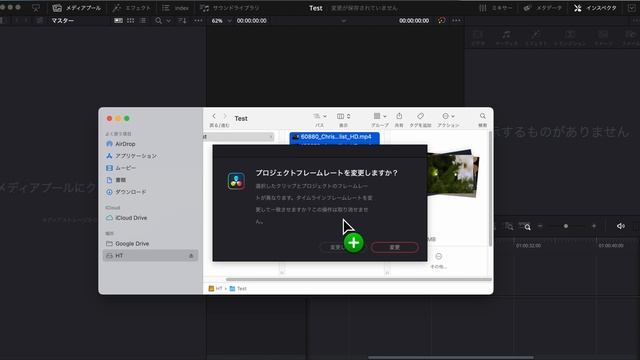The image size is (640, 360).
Task: Open the サウンドライブラリ panel tab
Action: pos(230,8)
